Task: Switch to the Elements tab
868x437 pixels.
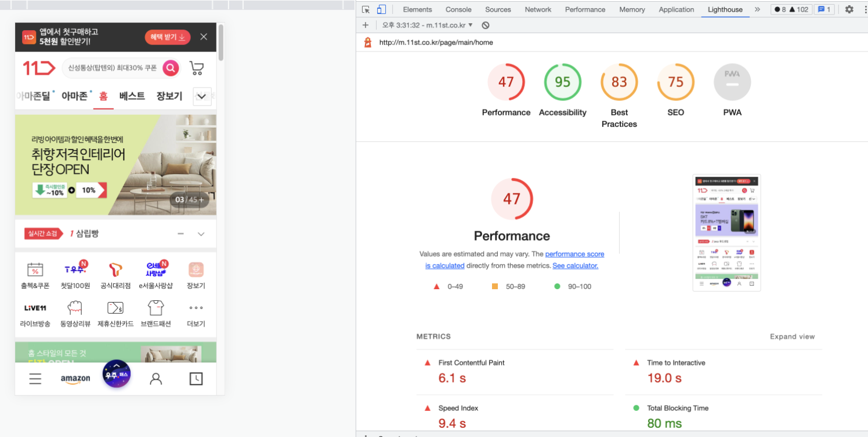Action: pyautogui.click(x=417, y=9)
